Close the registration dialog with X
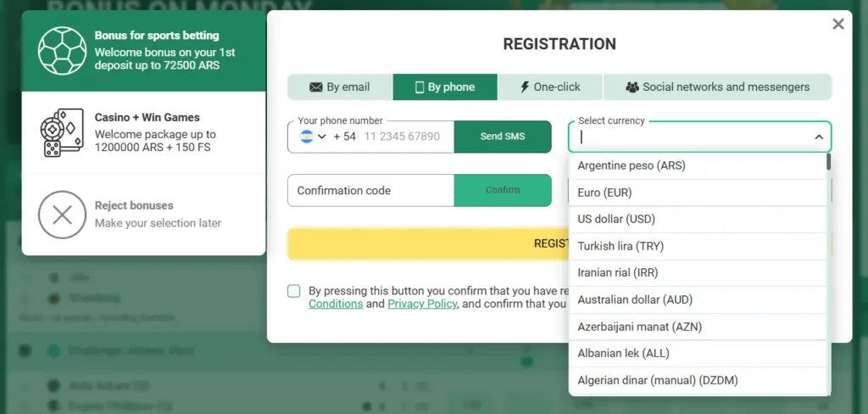This screenshot has width=868, height=414. click(838, 24)
